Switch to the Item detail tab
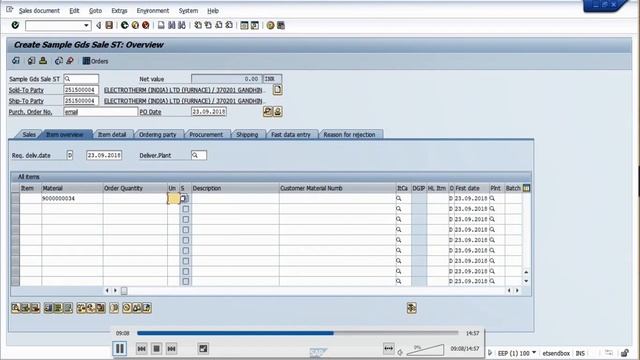Screen dimensions: 640x360 click(x=112, y=134)
